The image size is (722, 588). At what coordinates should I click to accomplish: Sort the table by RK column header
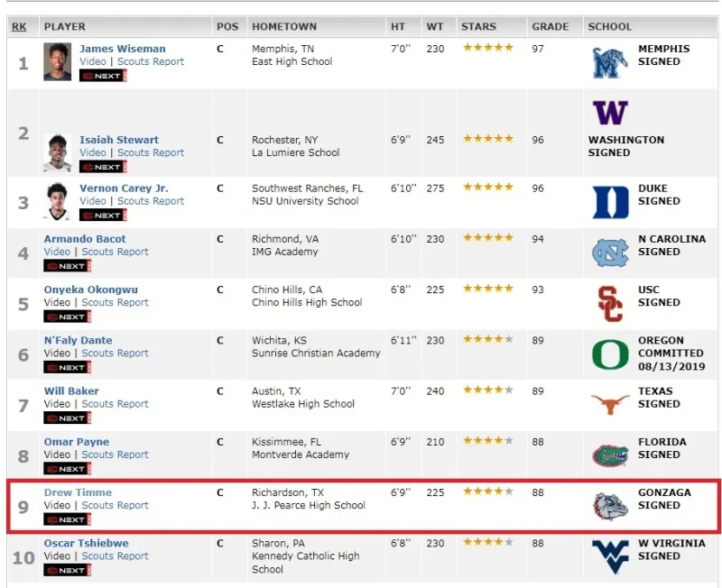tap(19, 27)
